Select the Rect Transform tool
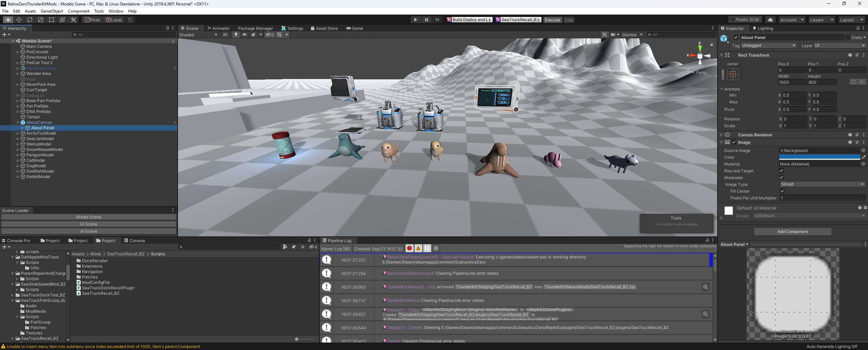 52,20
